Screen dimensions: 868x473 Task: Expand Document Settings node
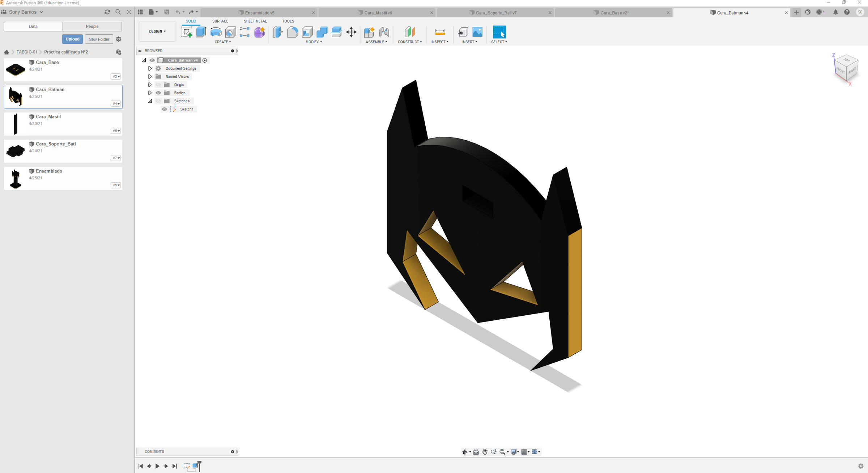(x=150, y=68)
